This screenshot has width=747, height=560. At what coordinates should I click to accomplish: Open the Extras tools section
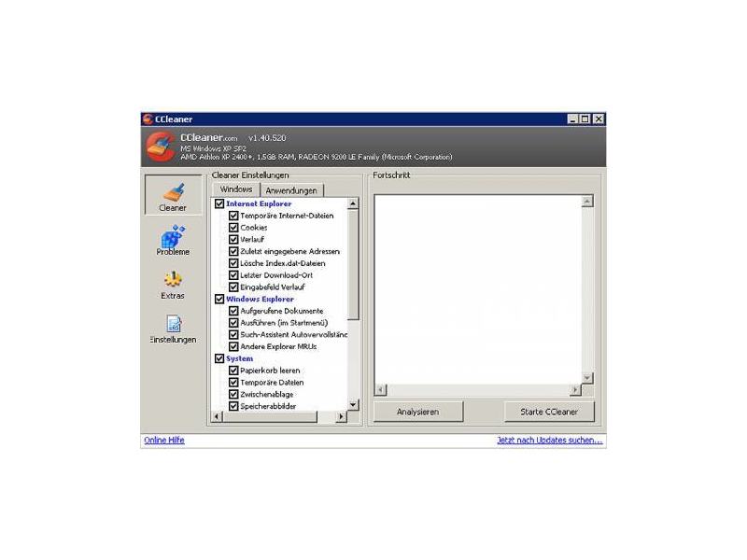173,285
